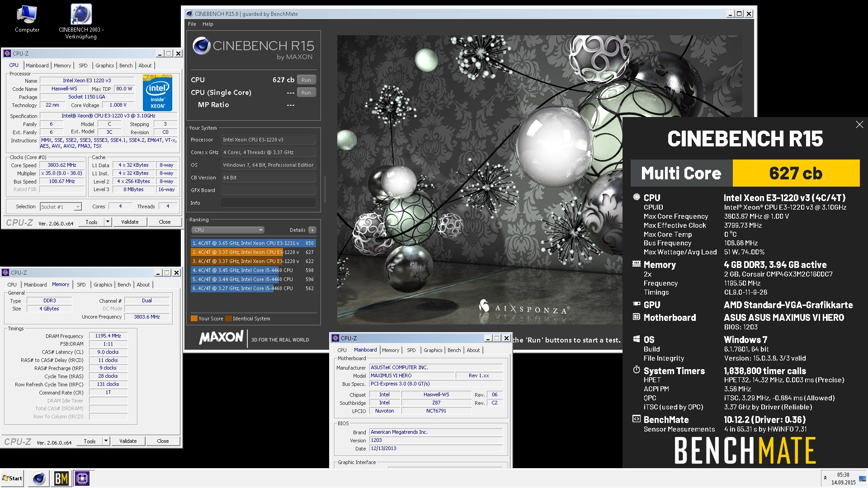The image size is (868, 488).
Task: Open the CINEBENCH 2003 shortcut icon
Action: tap(81, 22)
